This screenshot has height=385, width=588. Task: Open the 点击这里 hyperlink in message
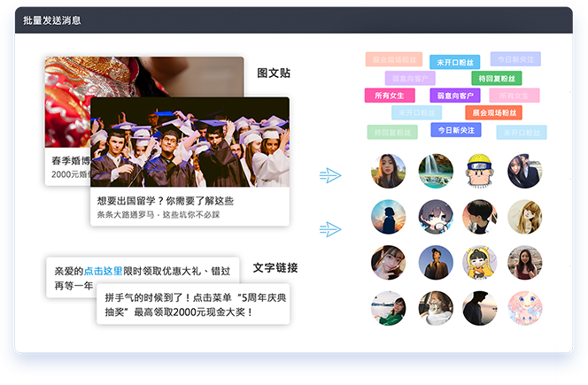pyautogui.click(x=103, y=271)
